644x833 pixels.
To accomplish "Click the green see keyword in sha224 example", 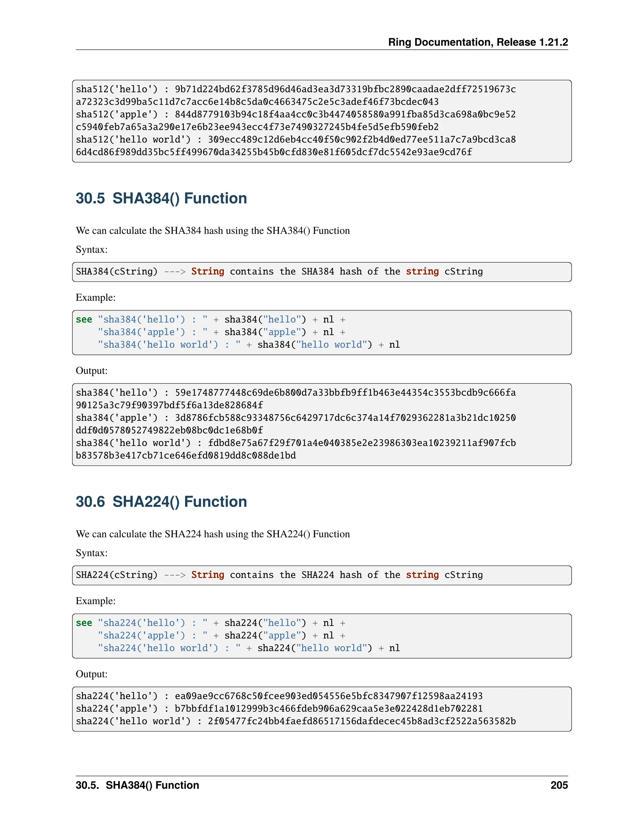I will click(x=84, y=623).
